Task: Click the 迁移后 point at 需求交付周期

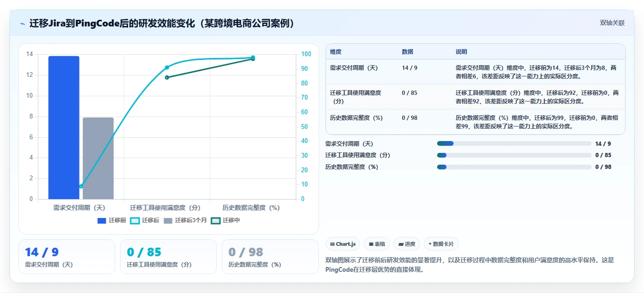Action: (81, 186)
